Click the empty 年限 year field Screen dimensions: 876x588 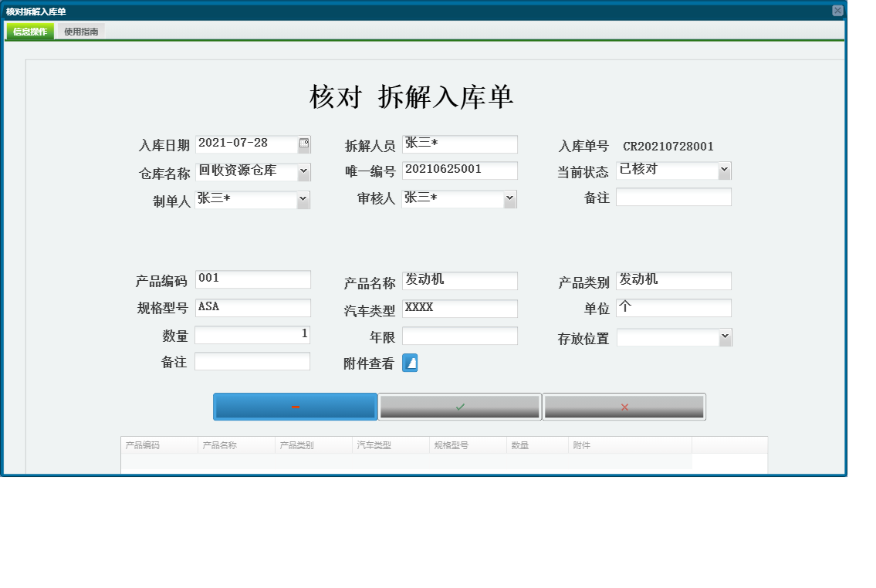click(x=459, y=335)
